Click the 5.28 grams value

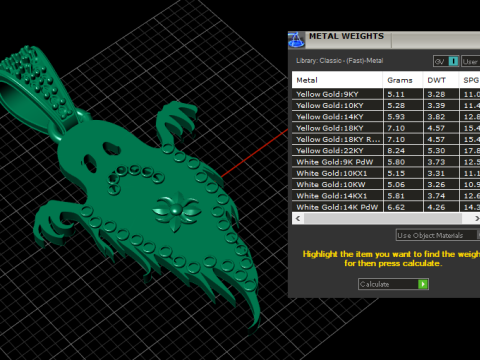396,106
